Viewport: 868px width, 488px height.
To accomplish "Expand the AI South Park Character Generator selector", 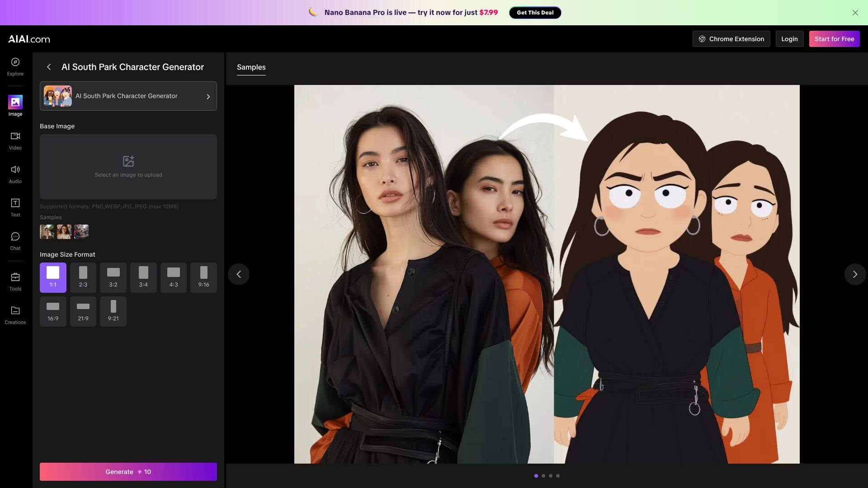I will tap(128, 96).
